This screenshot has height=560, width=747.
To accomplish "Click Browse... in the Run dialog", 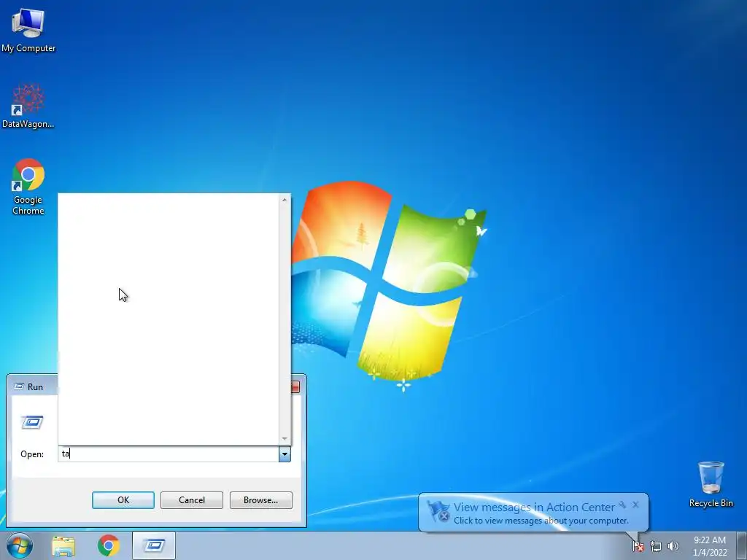I will [x=260, y=500].
